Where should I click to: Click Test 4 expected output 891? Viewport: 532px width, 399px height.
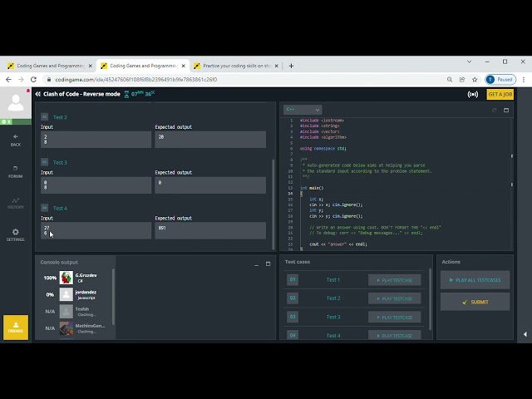coord(210,230)
